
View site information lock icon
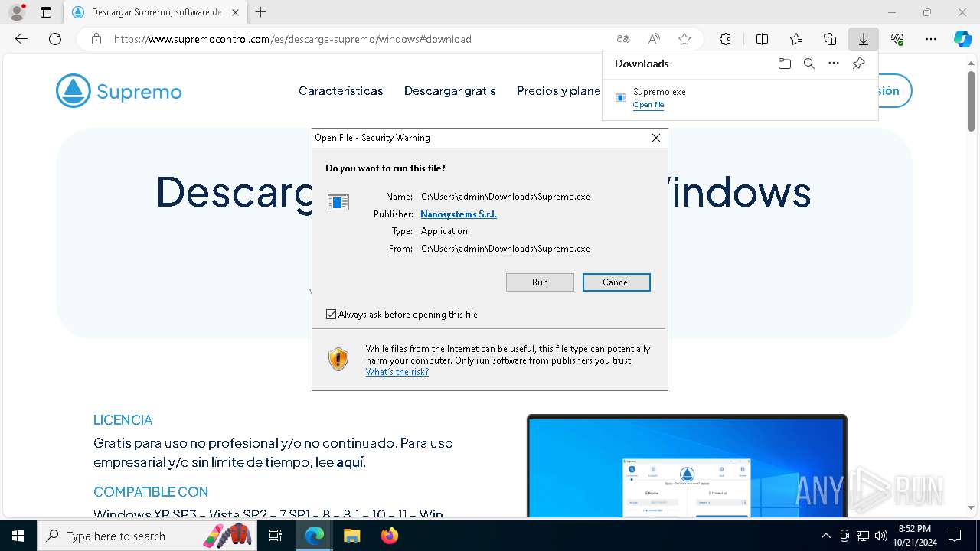96,39
